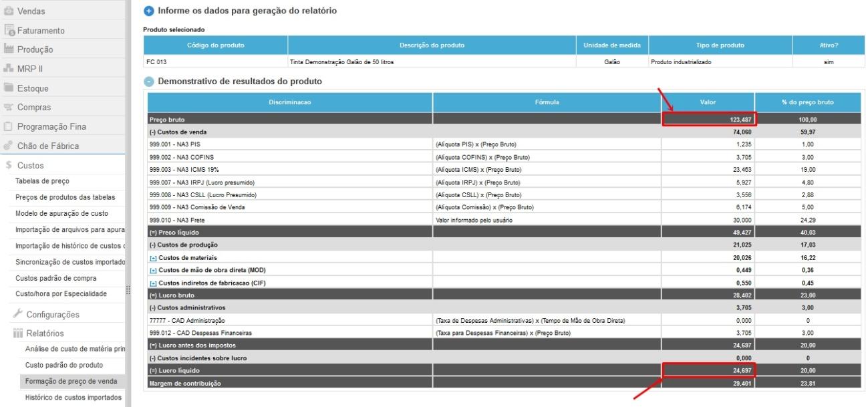The height and width of the screenshot is (407, 868).
Task: Click the sidebar splitter handle
Action: [x=128, y=291]
